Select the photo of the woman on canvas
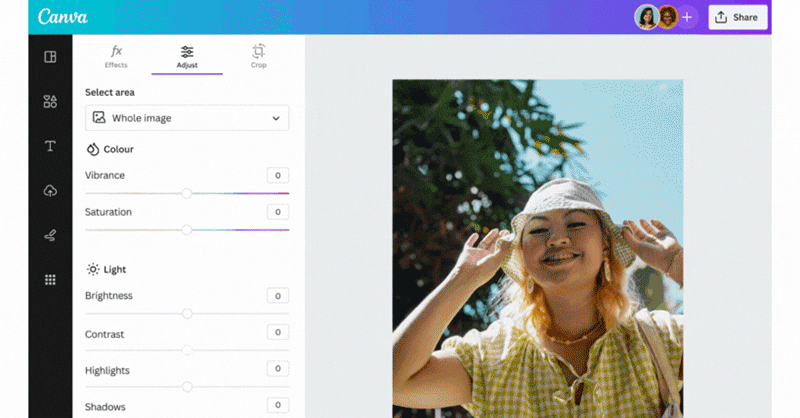Screen dimensions: 800x418 tap(538, 249)
